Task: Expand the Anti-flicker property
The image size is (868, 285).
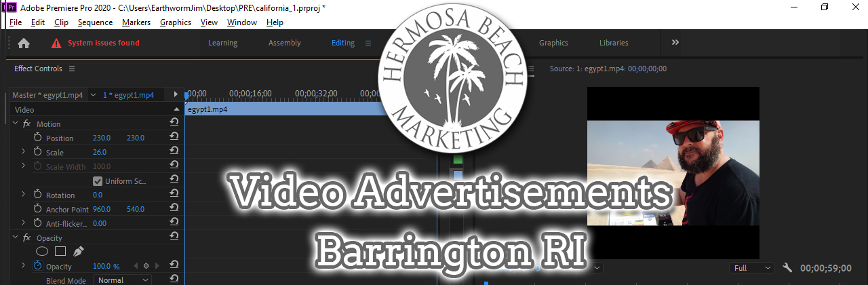Action: (24, 223)
